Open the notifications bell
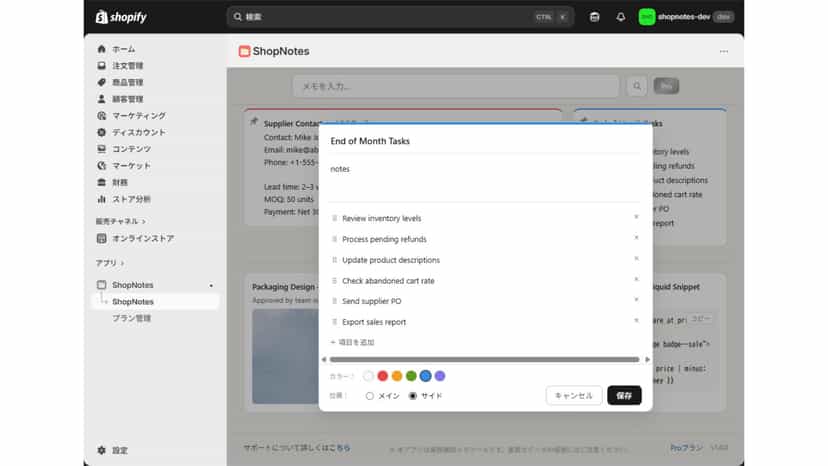828x466 pixels. tap(620, 17)
